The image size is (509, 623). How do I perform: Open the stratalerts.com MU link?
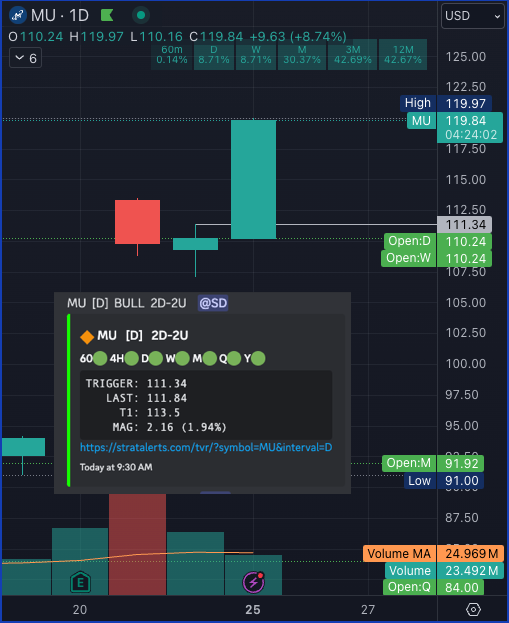206,447
